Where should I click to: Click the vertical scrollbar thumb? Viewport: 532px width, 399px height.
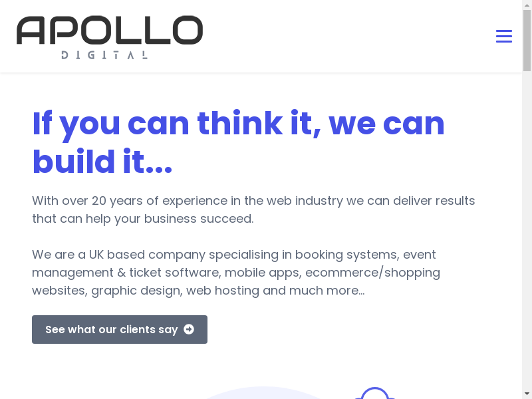[x=527, y=40]
